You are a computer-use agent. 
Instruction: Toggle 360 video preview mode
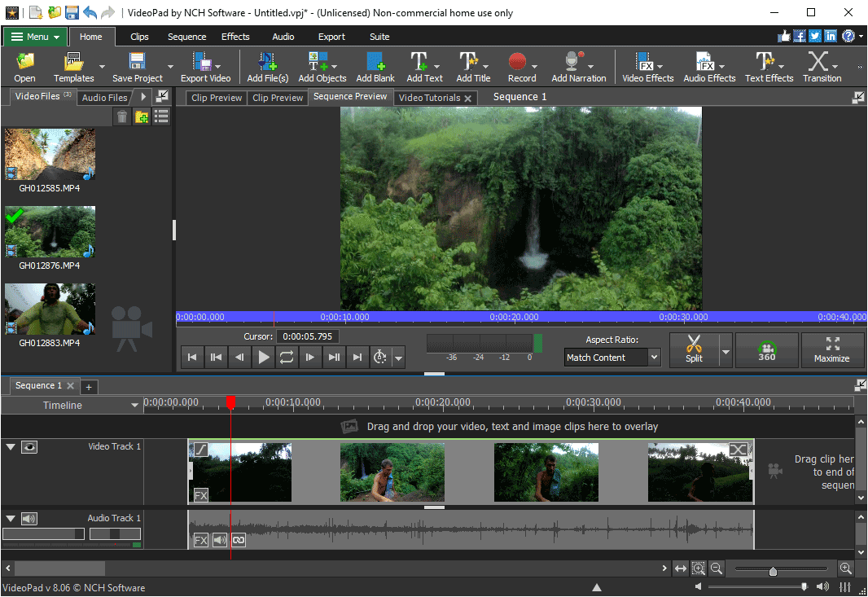coord(767,350)
